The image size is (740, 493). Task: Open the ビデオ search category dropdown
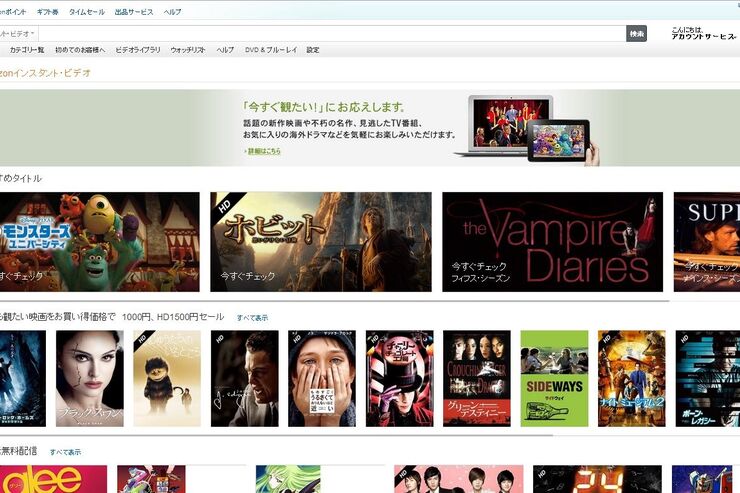point(18,34)
